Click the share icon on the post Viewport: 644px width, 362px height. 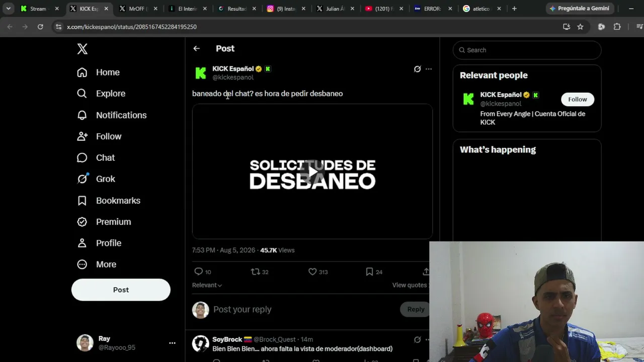426,271
